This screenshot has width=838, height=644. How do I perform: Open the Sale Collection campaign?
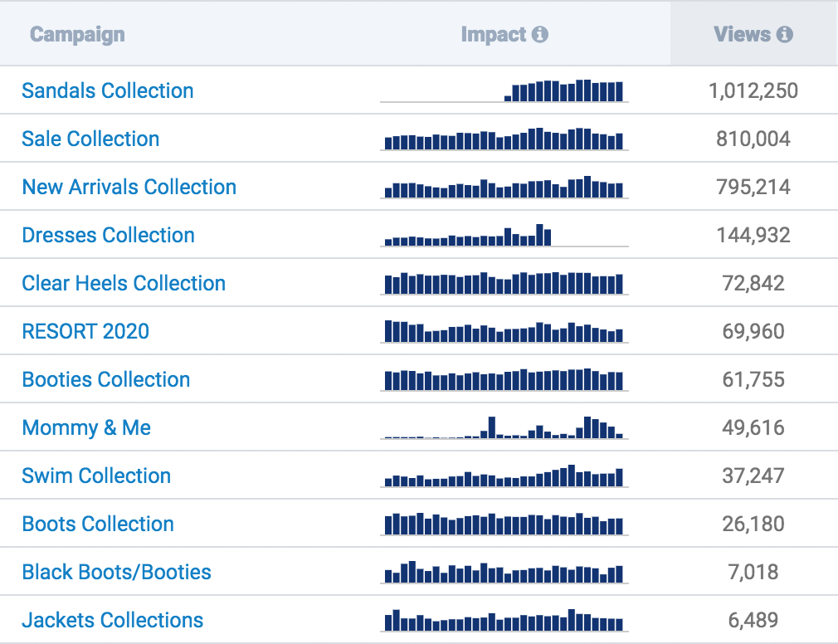[90, 139]
